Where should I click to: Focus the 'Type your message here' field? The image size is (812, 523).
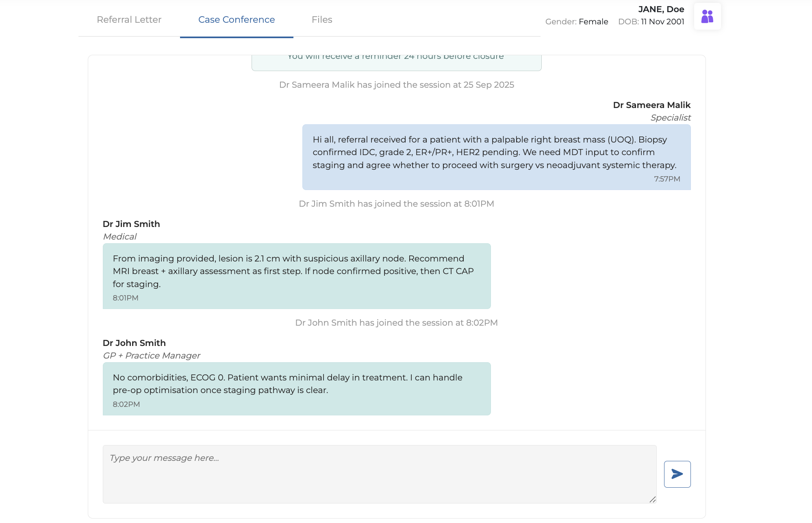click(x=379, y=474)
